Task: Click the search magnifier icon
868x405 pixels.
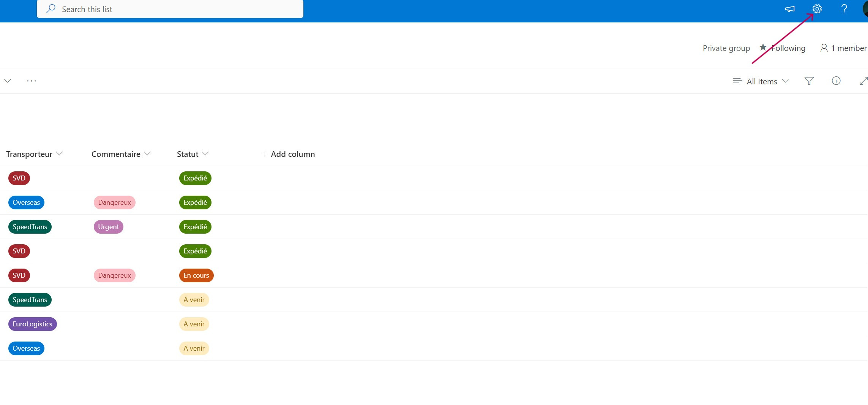Action: point(51,9)
